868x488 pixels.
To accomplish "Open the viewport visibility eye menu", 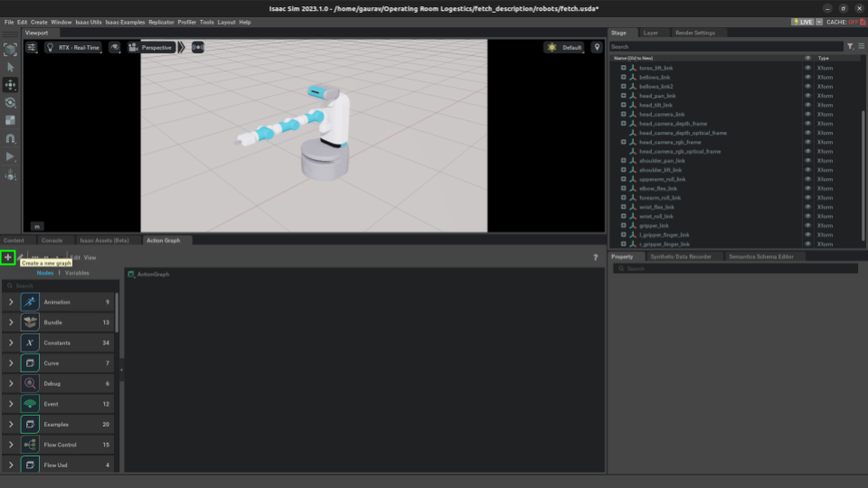I will (115, 48).
